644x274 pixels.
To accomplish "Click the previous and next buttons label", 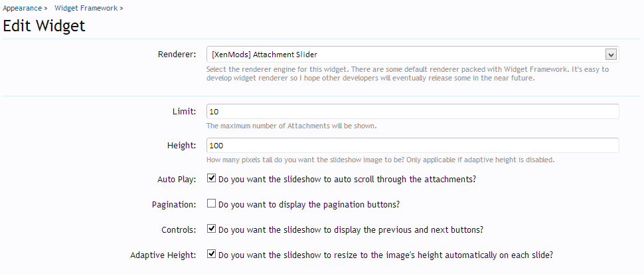I will click(x=351, y=229).
